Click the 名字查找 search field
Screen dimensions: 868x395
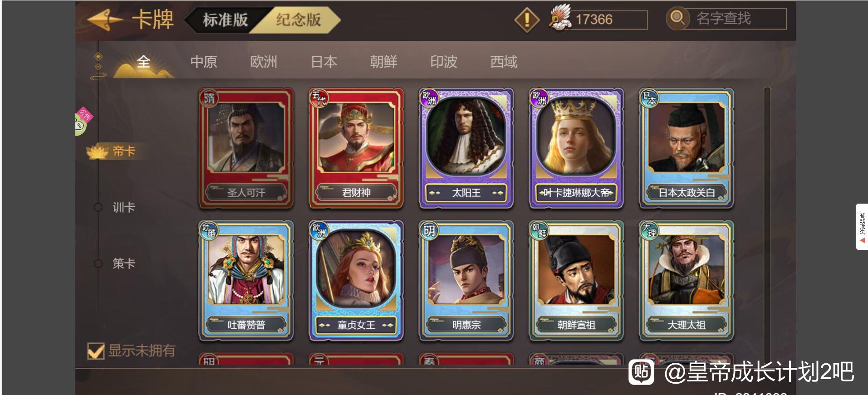(x=736, y=19)
